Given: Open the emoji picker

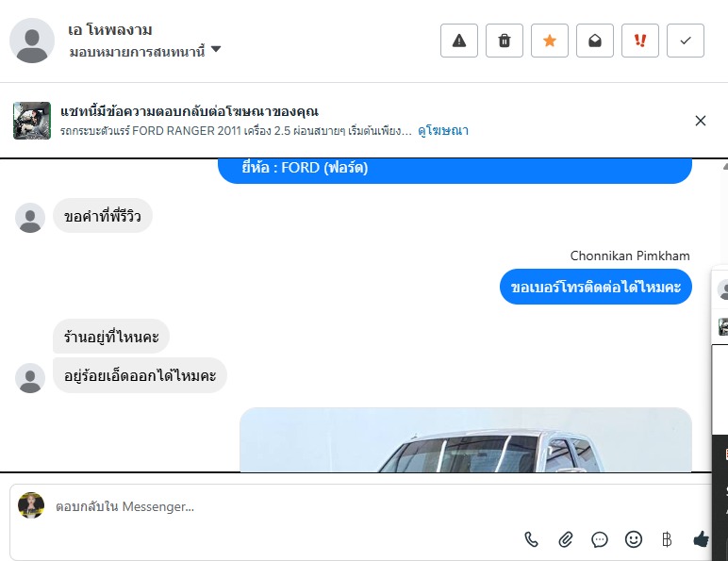Looking at the screenshot, I should click(x=634, y=539).
